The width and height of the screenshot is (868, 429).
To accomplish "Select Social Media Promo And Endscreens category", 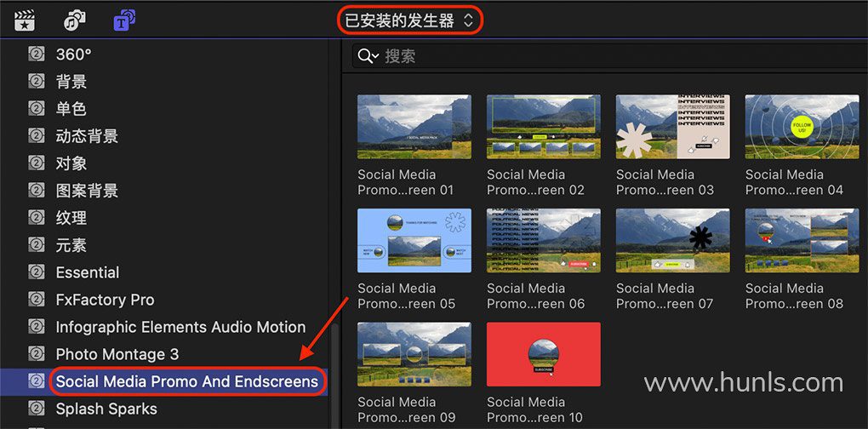I will (187, 380).
